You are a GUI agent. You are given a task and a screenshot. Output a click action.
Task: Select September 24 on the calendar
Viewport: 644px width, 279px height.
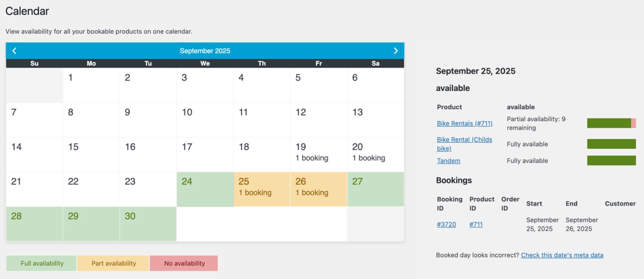click(x=205, y=189)
